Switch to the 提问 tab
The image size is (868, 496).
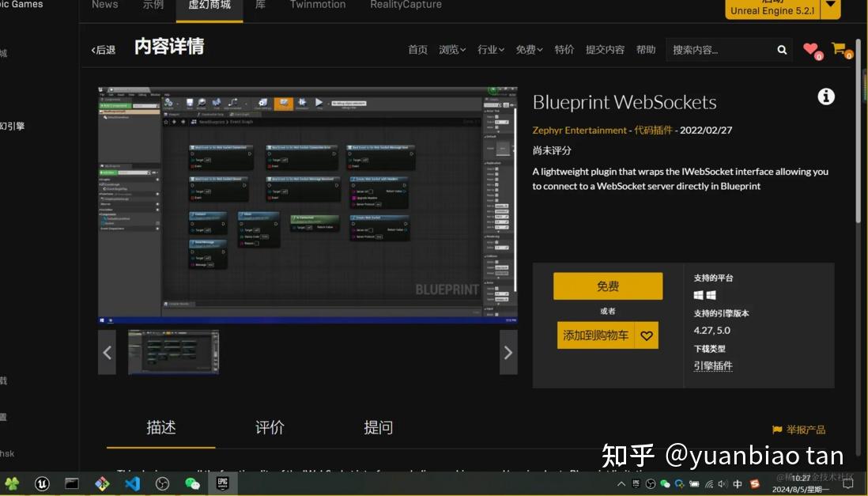pos(378,427)
